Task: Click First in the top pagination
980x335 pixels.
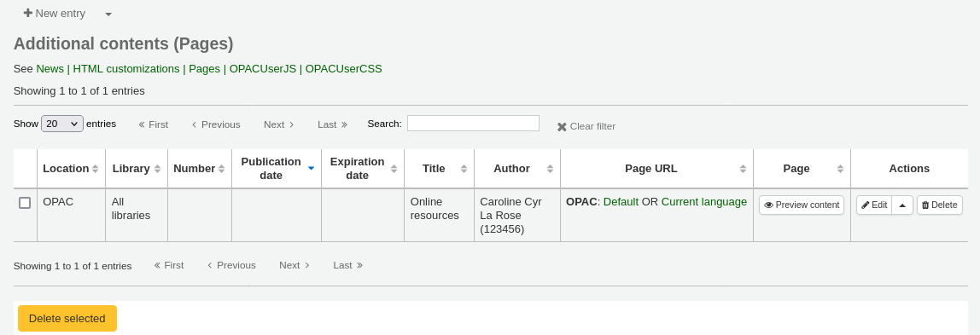Action: click(x=153, y=124)
